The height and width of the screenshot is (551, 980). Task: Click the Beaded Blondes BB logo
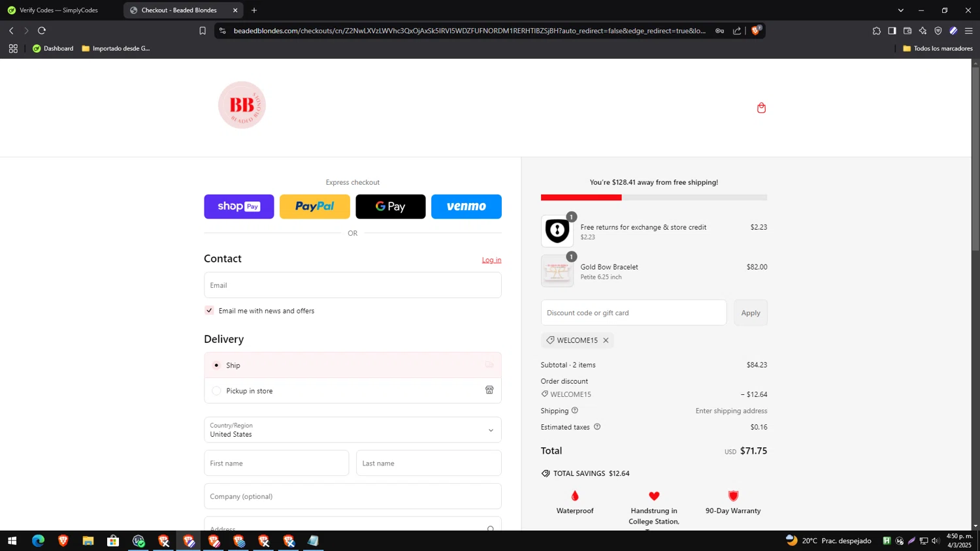(242, 105)
